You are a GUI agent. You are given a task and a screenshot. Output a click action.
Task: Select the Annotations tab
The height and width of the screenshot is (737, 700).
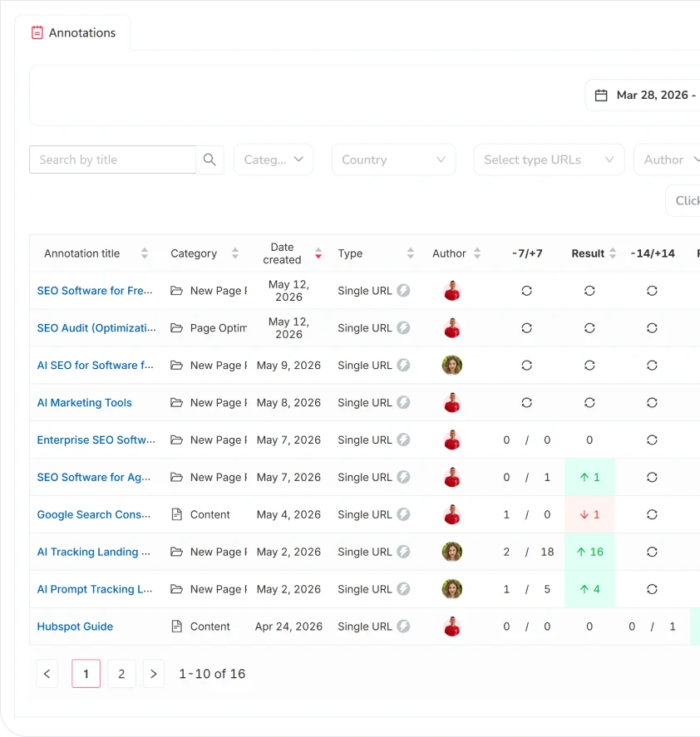73,32
